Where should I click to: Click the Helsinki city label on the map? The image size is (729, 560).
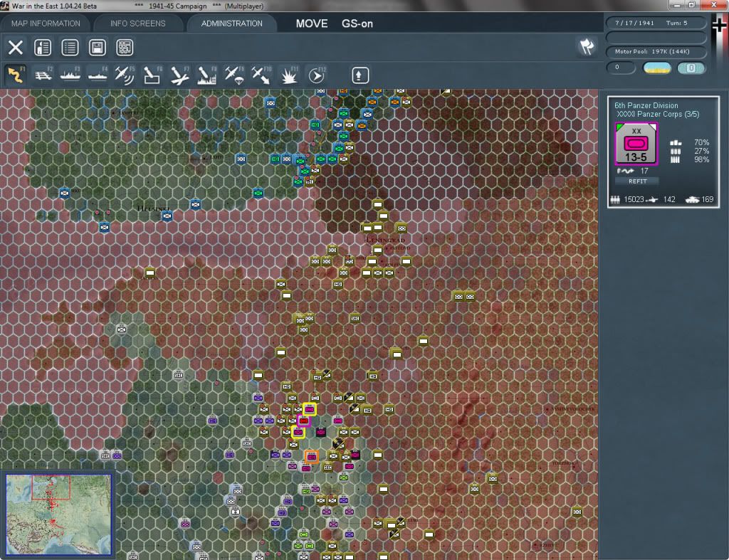(154, 208)
